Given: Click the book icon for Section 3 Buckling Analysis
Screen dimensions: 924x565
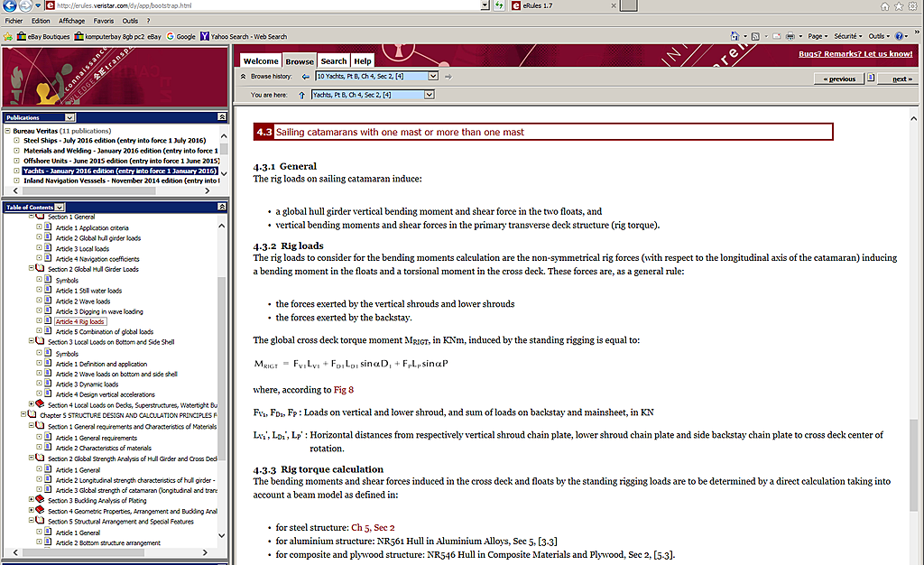Looking at the screenshot, I should coord(40,500).
